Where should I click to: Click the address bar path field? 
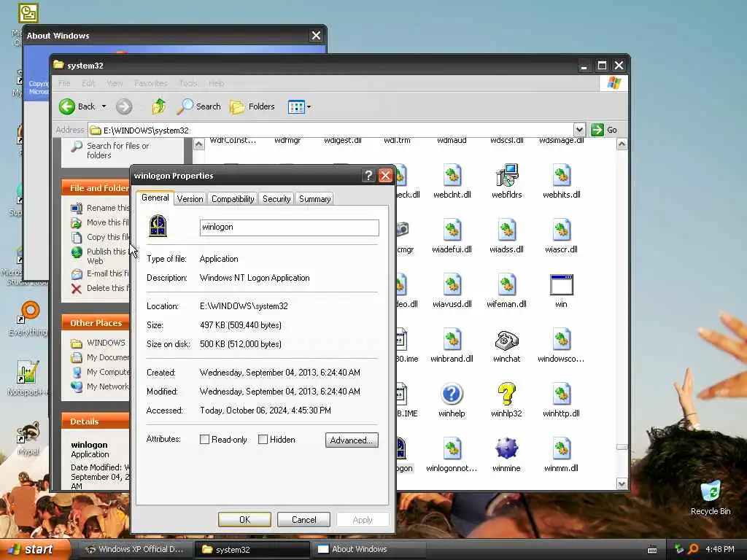(331, 130)
